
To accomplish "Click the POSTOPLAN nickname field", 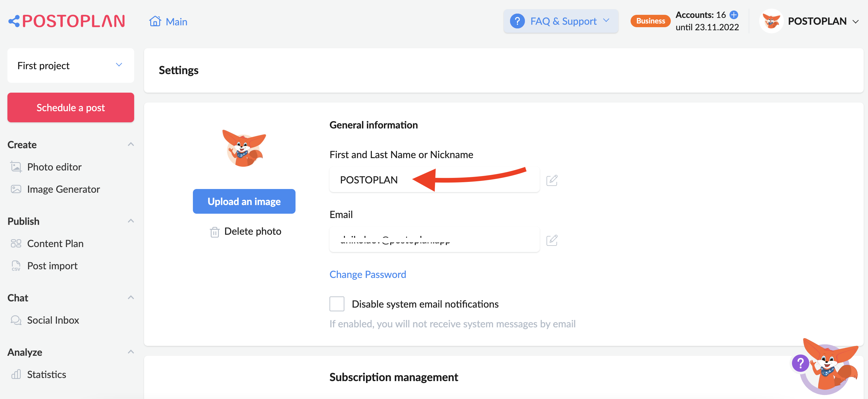I will [434, 180].
